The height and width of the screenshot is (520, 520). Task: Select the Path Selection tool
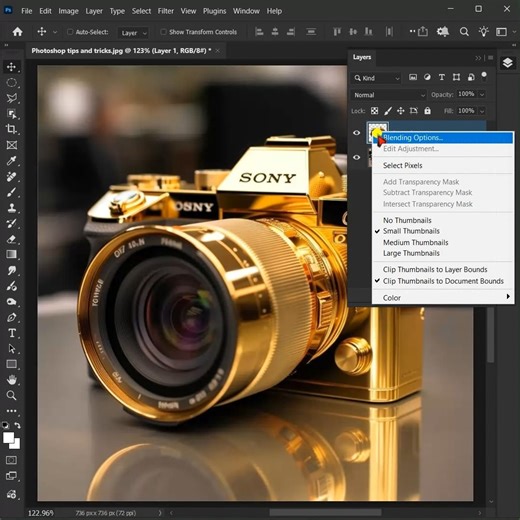[12, 349]
